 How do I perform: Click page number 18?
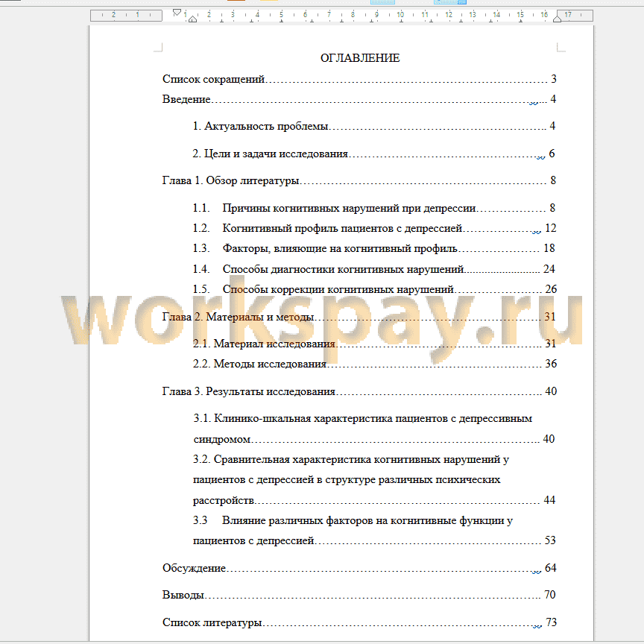pos(549,248)
